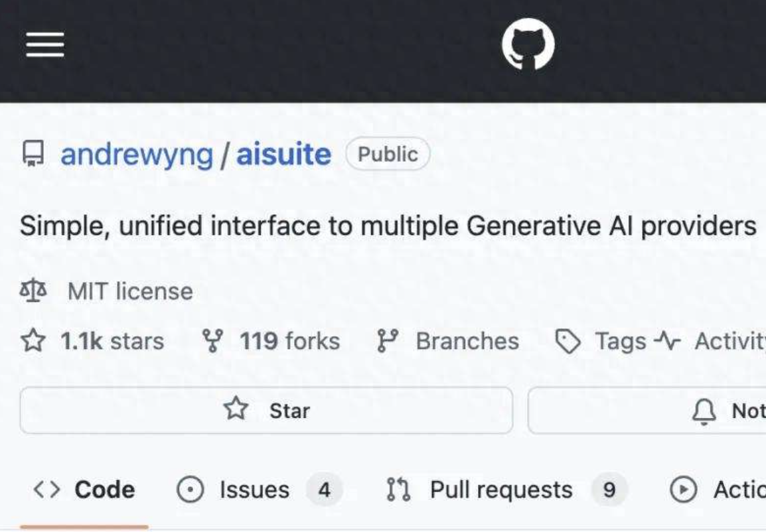Screen dimensions: 766x532
Task: Click the branch icon beside Branches
Action: pos(388,341)
